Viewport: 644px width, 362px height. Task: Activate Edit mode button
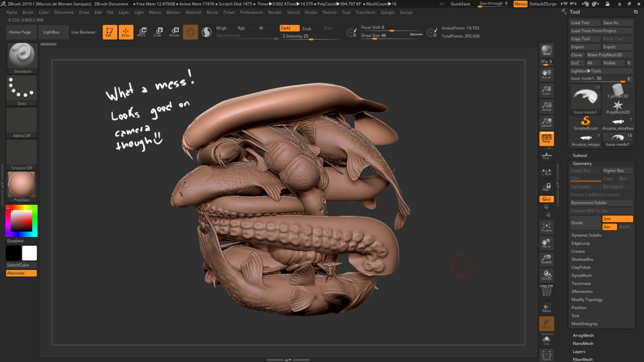(x=109, y=32)
